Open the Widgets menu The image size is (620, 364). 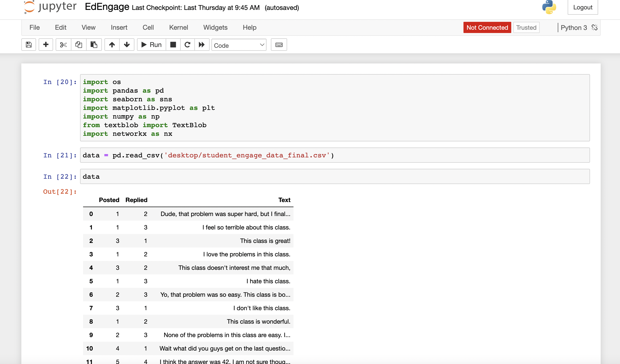click(x=215, y=27)
